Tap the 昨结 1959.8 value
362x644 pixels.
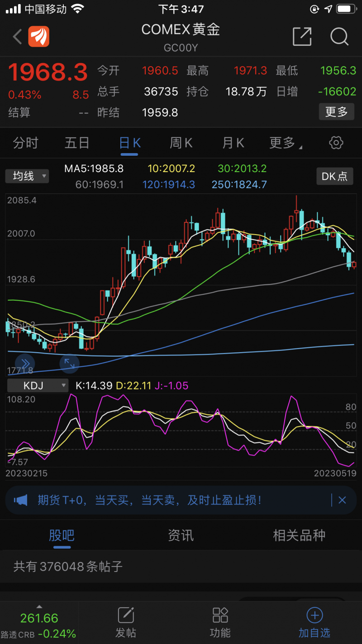pos(160,112)
